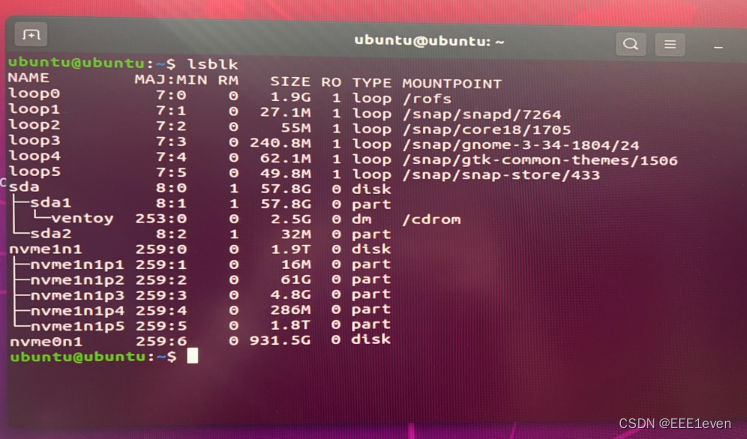Click the 240.8M size value

coord(280,143)
